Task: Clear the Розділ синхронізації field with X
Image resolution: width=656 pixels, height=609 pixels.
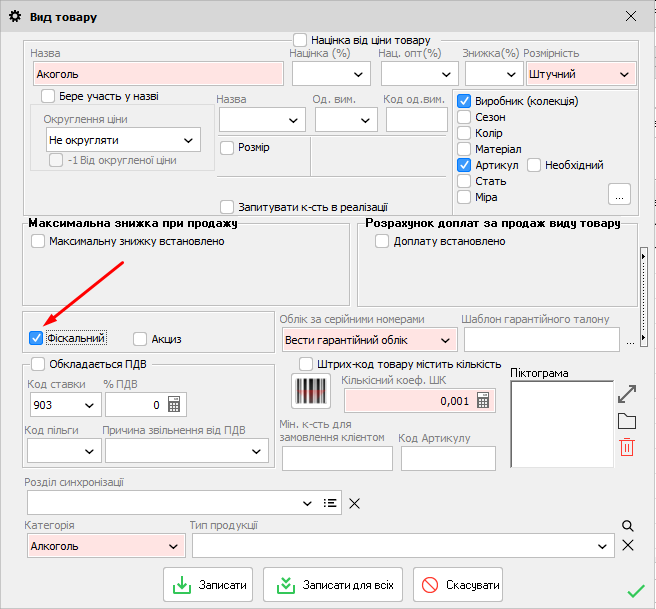Action: click(354, 503)
